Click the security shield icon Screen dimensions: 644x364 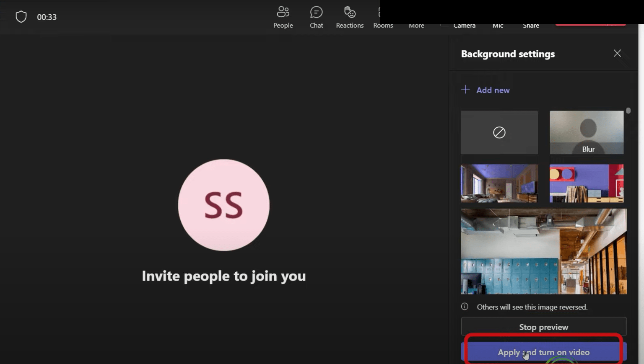click(21, 16)
